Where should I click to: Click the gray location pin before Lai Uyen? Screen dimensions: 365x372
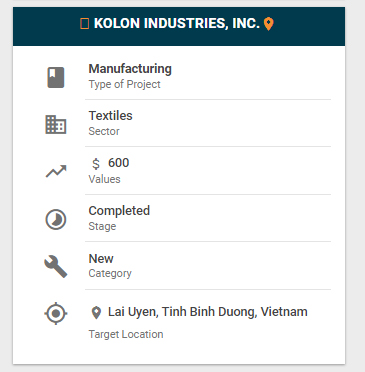coord(96,313)
